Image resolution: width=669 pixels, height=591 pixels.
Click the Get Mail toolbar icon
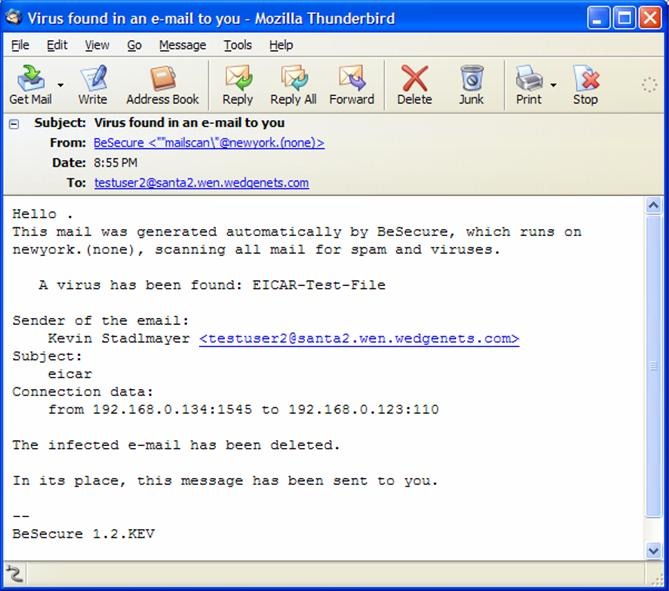(30, 85)
